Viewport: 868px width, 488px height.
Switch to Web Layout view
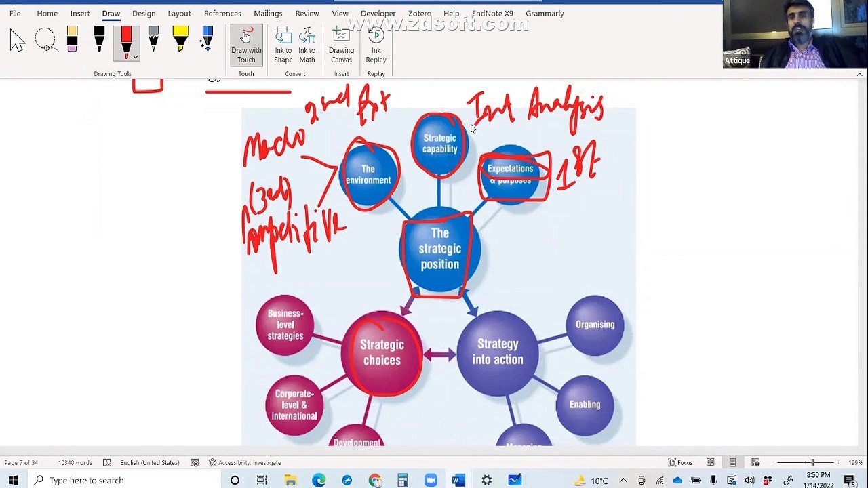pos(755,462)
